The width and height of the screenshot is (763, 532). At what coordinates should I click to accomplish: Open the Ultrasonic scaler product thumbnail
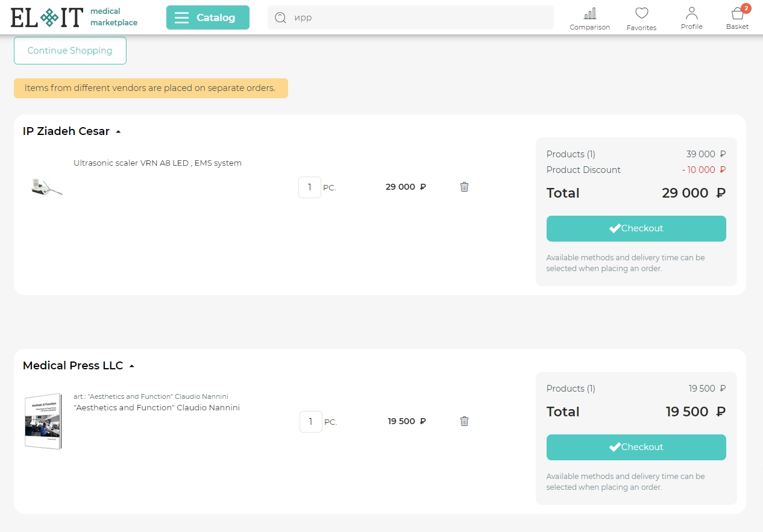[x=46, y=187]
